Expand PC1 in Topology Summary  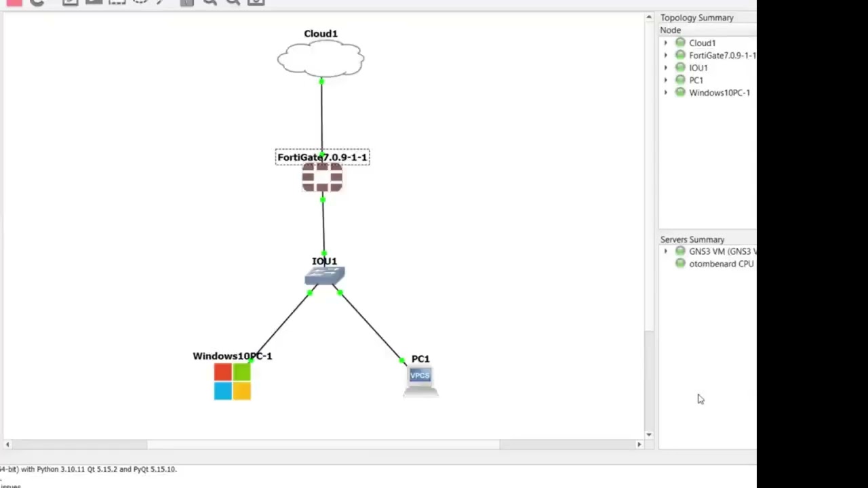pyautogui.click(x=665, y=80)
